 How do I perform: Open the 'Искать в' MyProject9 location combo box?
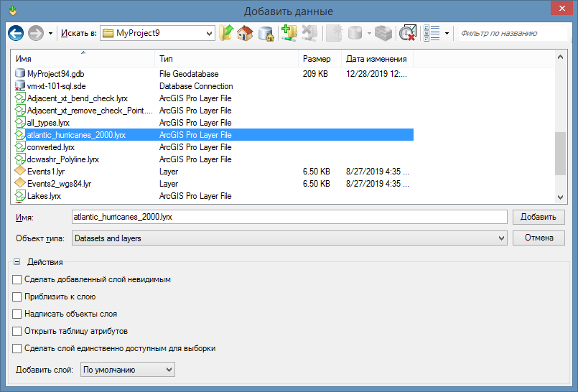pos(158,33)
